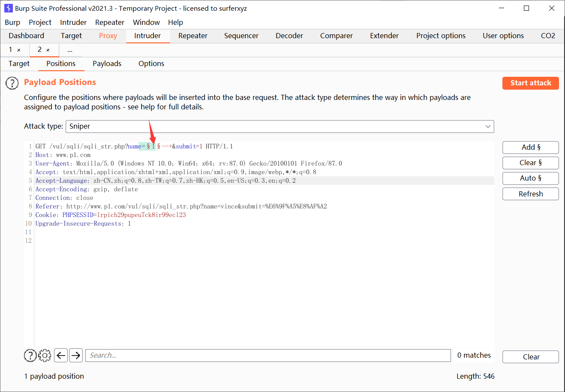Open the Repeater menu
The width and height of the screenshot is (565, 392).
coord(110,22)
